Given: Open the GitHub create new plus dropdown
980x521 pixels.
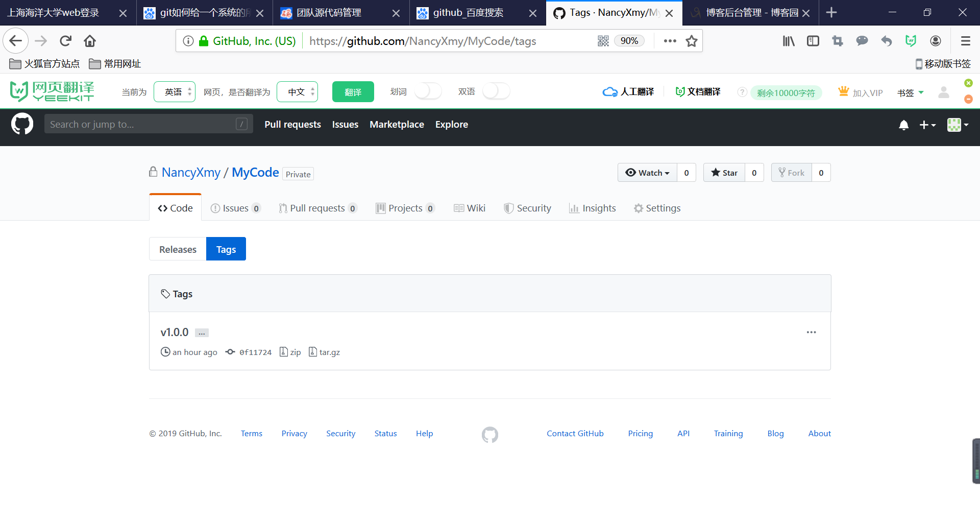Looking at the screenshot, I should pyautogui.click(x=927, y=125).
